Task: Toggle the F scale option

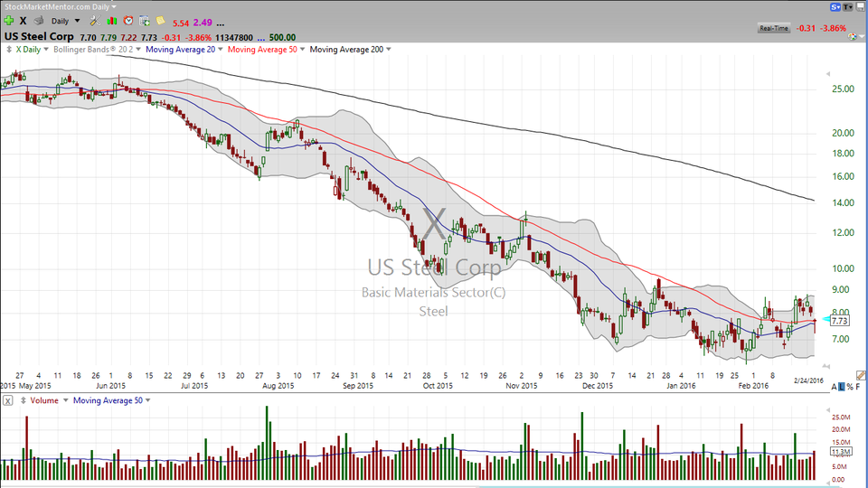Action: [x=858, y=387]
